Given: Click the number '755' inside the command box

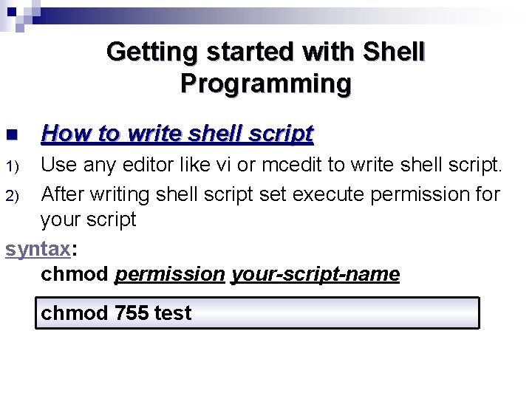Looking at the screenshot, I should click(132, 313).
